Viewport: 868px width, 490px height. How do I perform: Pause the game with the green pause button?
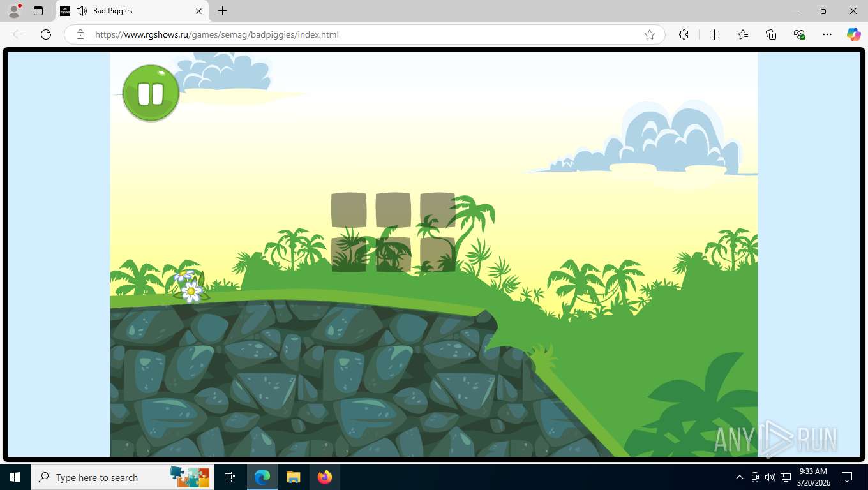151,93
